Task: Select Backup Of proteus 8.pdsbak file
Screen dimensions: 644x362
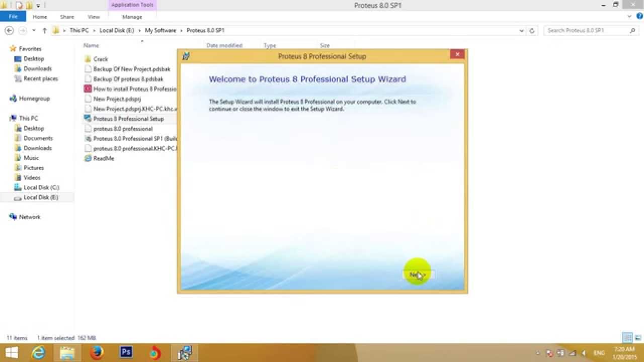Action: pos(128,79)
